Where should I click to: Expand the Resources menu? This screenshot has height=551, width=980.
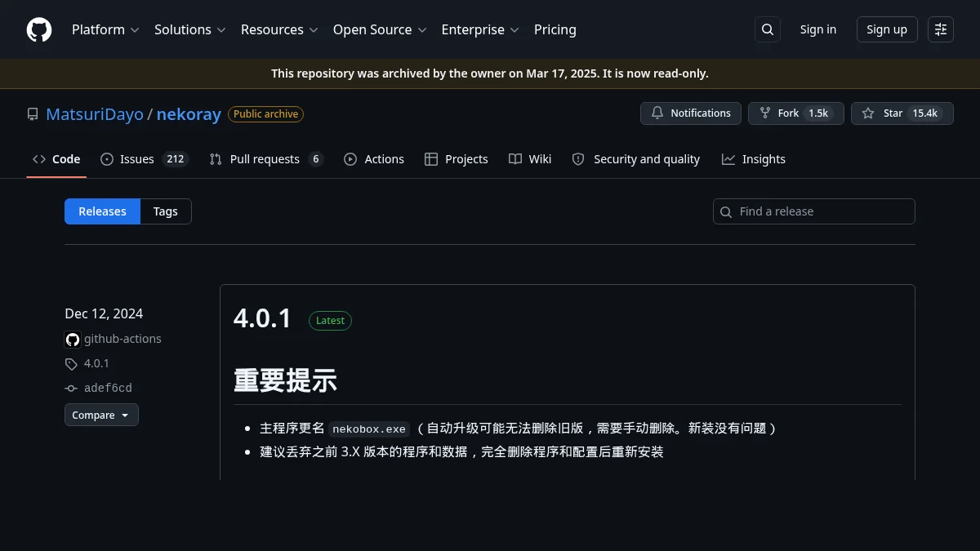point(279,29)
